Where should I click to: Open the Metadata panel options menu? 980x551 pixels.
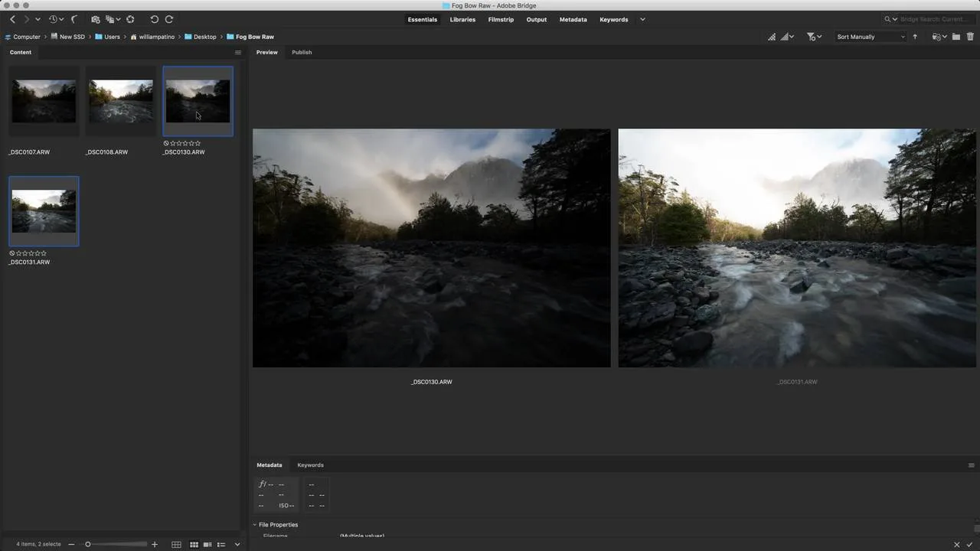coord(972,465)
